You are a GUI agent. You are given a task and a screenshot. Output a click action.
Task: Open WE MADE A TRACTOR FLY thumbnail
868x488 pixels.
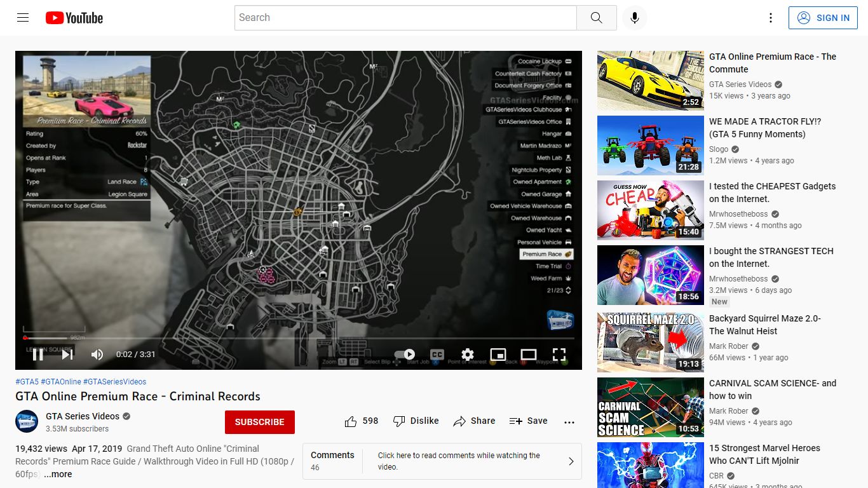651,146
